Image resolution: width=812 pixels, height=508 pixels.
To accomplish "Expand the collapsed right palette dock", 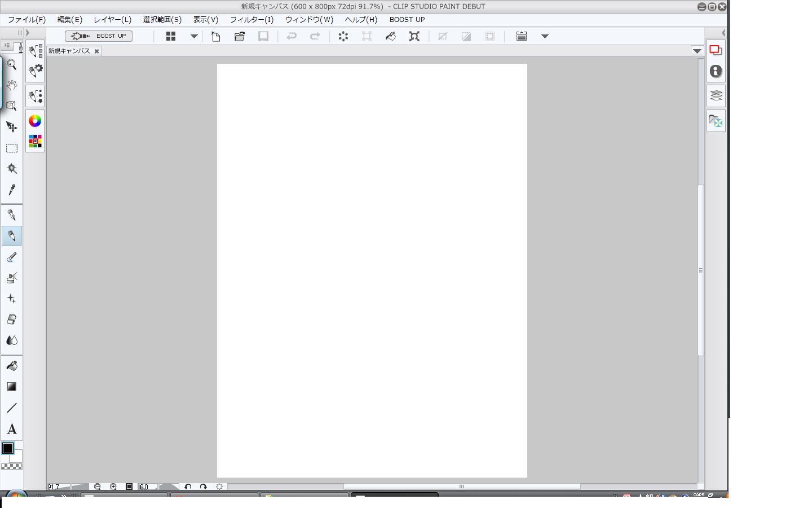I will 723,33.
